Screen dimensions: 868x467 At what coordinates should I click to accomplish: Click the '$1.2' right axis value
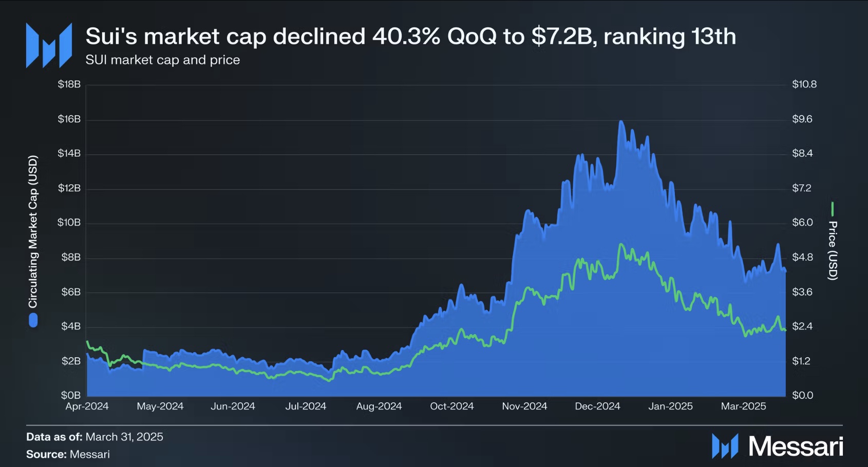pyautogui.click(x=801, y=361)
